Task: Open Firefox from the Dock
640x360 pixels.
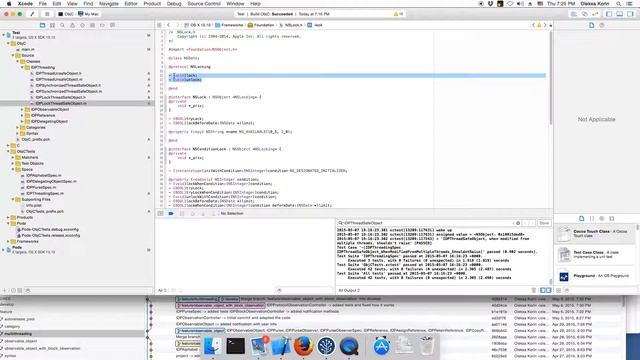Action: [x=303, y=346]
